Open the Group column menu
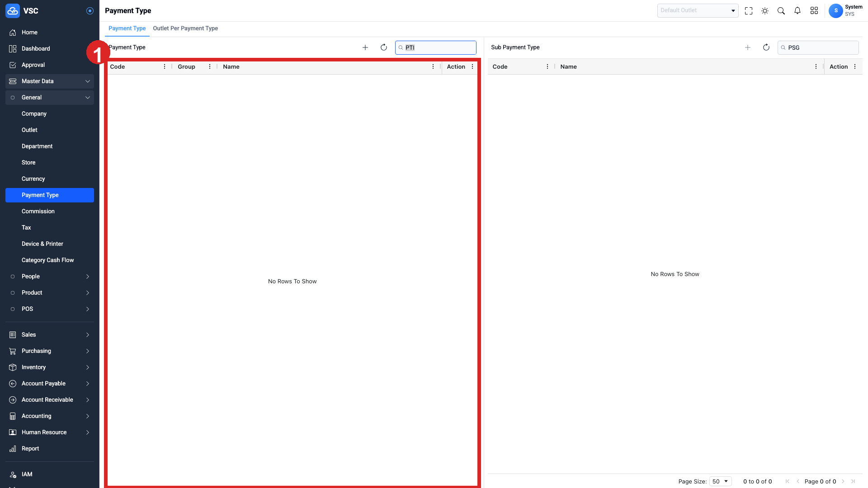The height and width of the screenshot is (488, 868). click(210, 66)
